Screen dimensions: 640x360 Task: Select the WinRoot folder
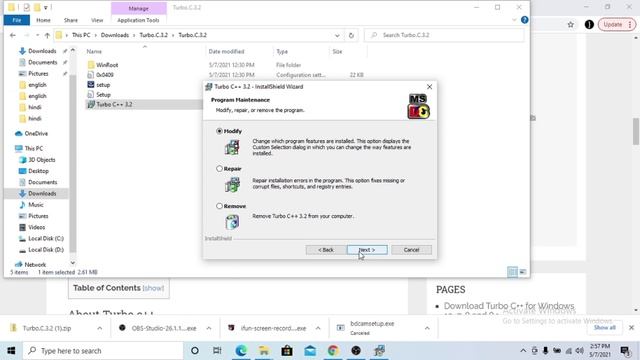[107, 65]
